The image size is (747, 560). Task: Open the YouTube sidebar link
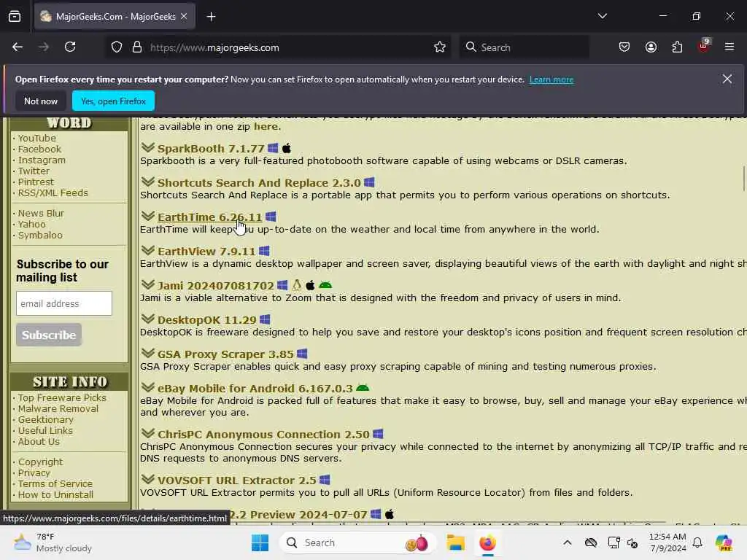[37, 138]
